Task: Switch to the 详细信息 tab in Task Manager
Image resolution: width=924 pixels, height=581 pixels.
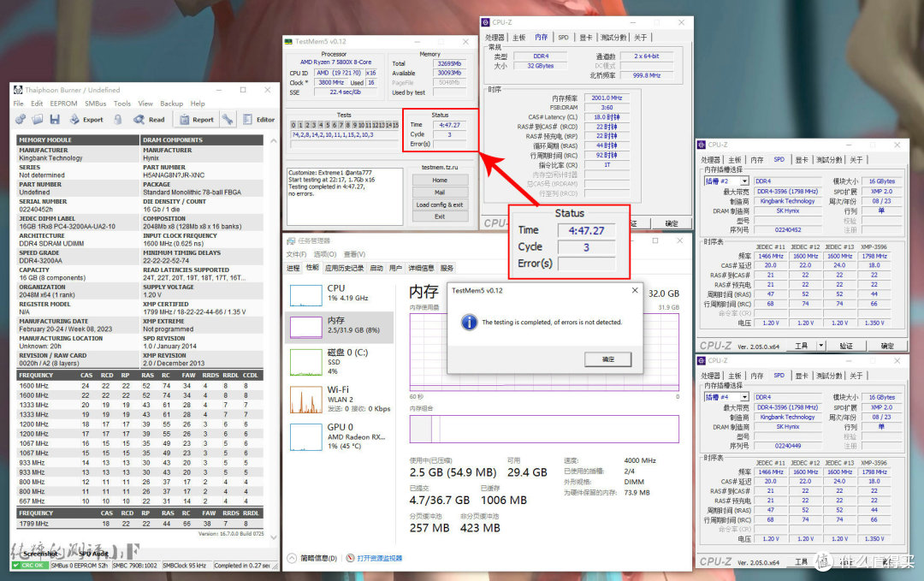Action: [421, 268]
